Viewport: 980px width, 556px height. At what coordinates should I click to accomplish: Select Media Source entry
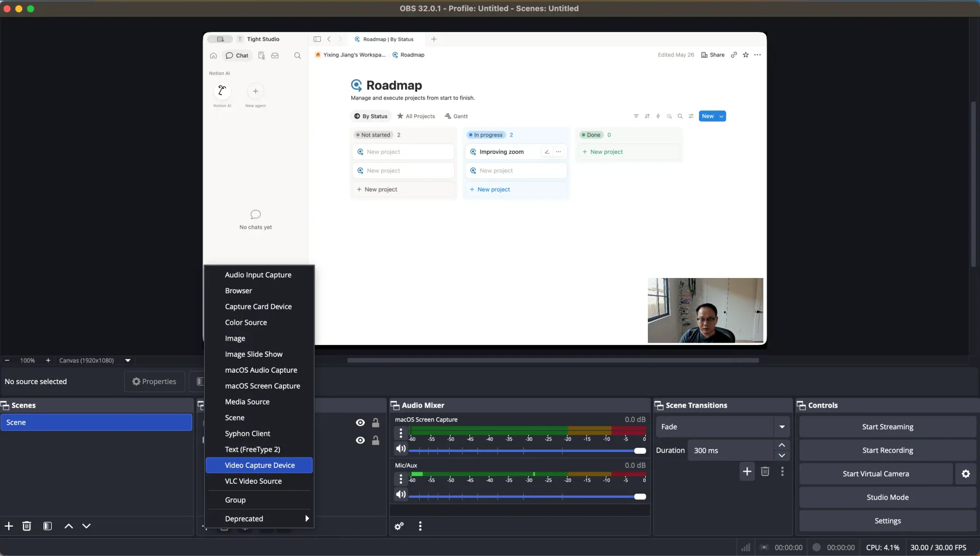259,401
